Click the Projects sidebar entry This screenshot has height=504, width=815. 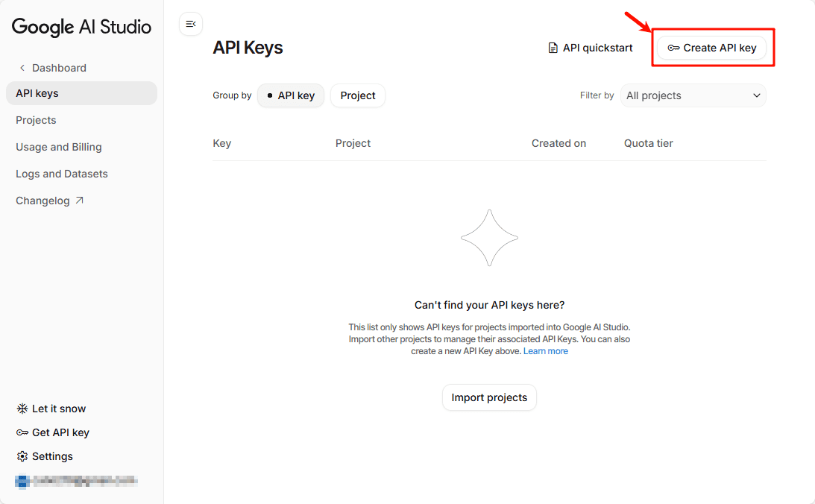point(36,119)
